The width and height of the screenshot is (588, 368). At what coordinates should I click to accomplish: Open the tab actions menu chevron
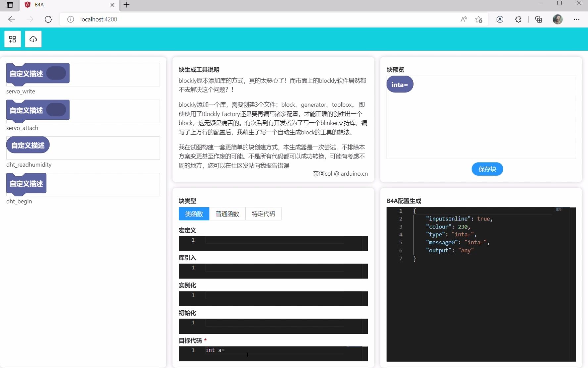click(x=10, y=5)
